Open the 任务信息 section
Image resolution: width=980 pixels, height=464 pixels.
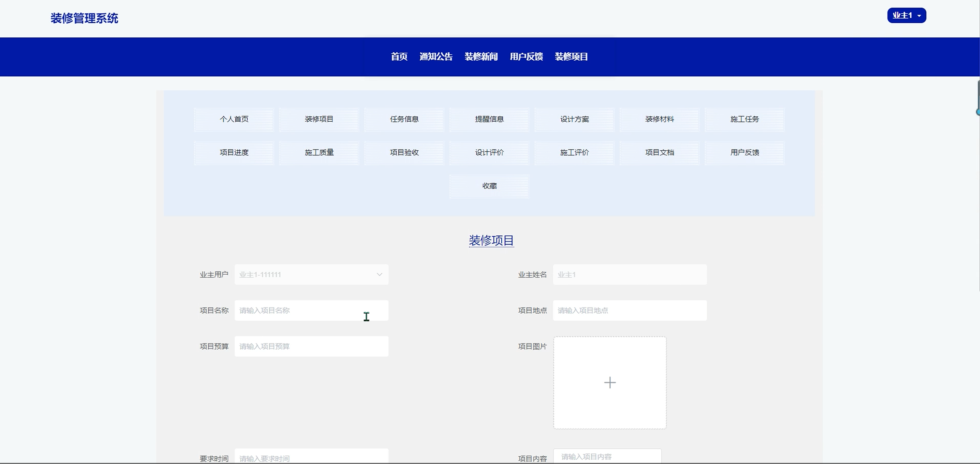coord(404,119)
